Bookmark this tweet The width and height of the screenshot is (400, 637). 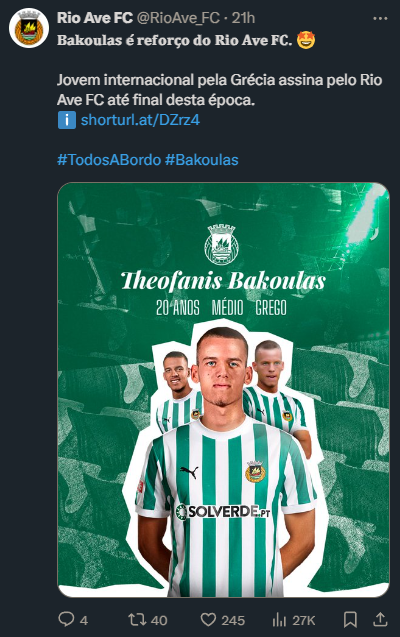(350, 620)
